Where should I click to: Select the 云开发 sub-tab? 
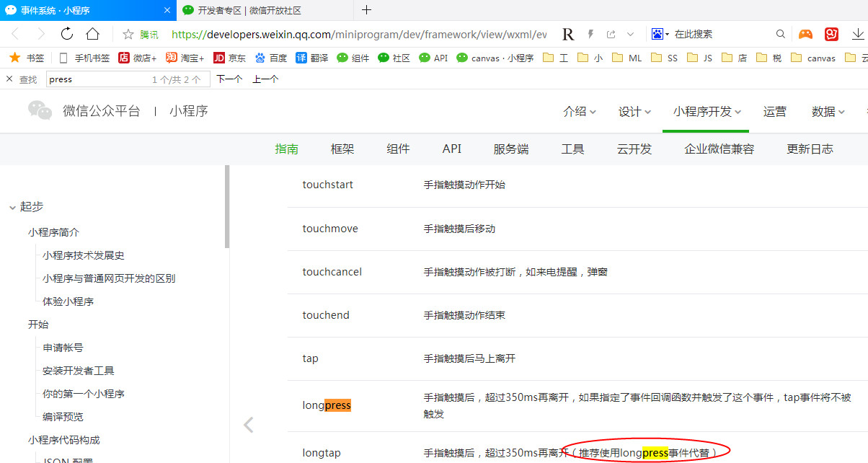point(634,149)
